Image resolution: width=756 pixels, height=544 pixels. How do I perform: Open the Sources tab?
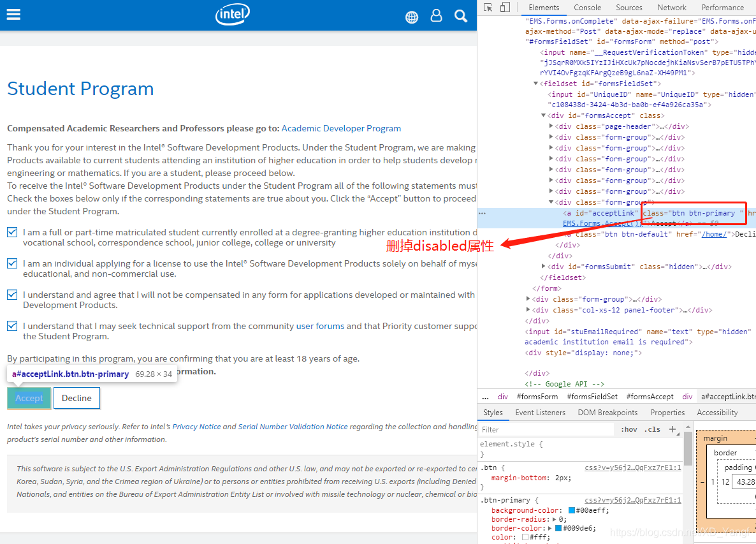pyautogui.click(x=629, y=8)
